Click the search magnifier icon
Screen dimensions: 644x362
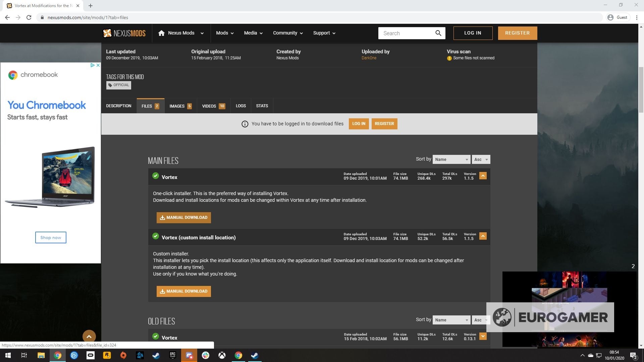[x=438, y=33]
